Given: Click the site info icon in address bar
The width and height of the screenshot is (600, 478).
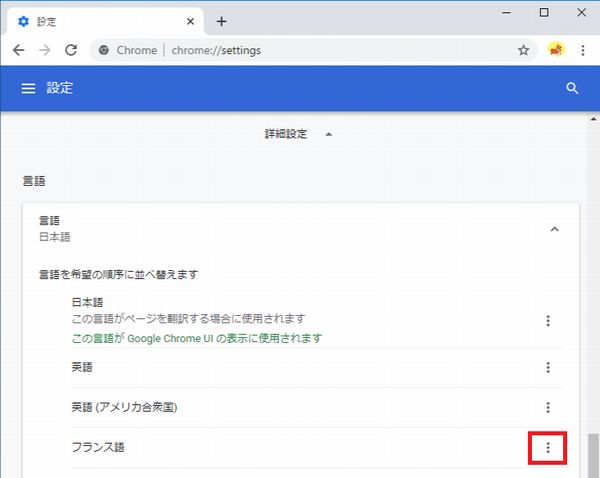Looking at the screenshot, I should 104,50.
